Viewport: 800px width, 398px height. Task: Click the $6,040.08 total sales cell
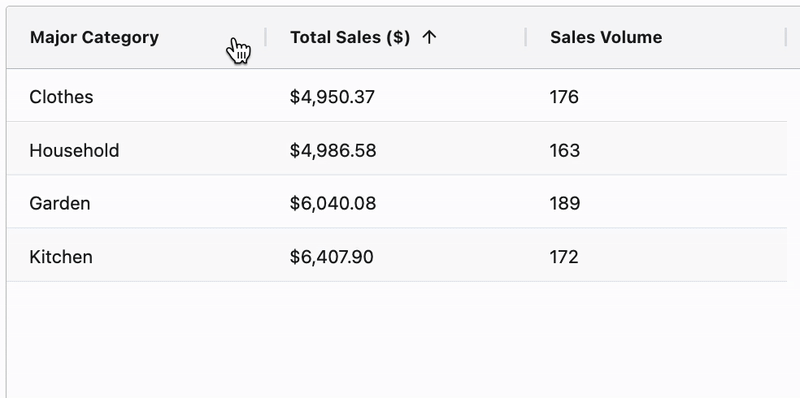395,204
